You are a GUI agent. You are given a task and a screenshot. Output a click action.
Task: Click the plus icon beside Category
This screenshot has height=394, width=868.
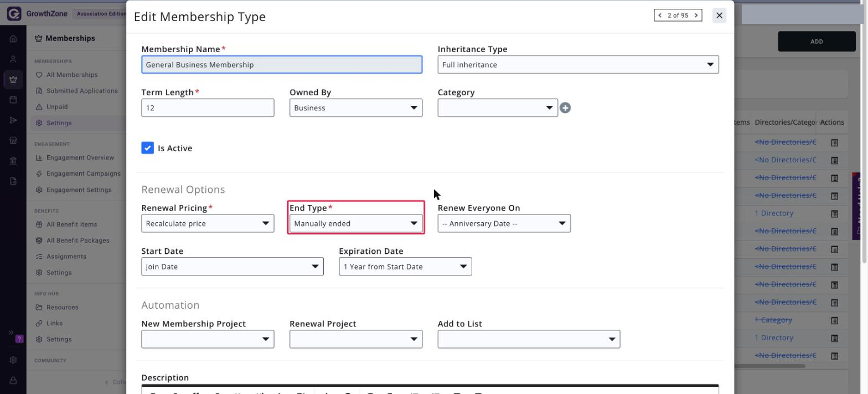coord(565,108)
